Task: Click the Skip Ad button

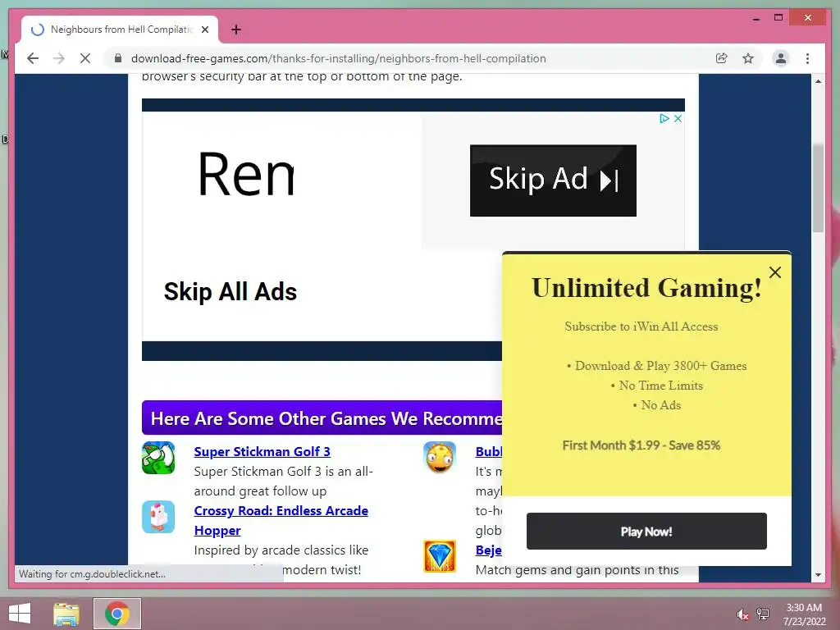Action: click(x=553, y=180)
